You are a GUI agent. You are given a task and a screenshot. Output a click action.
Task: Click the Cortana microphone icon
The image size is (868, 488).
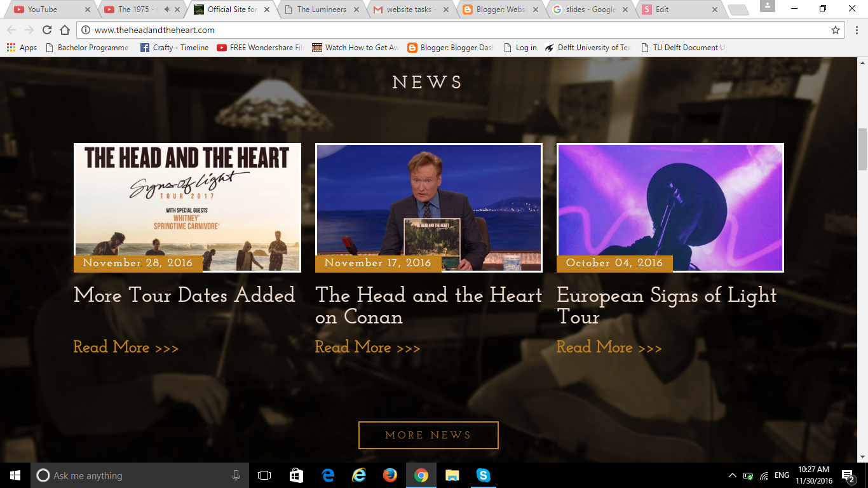236,475
